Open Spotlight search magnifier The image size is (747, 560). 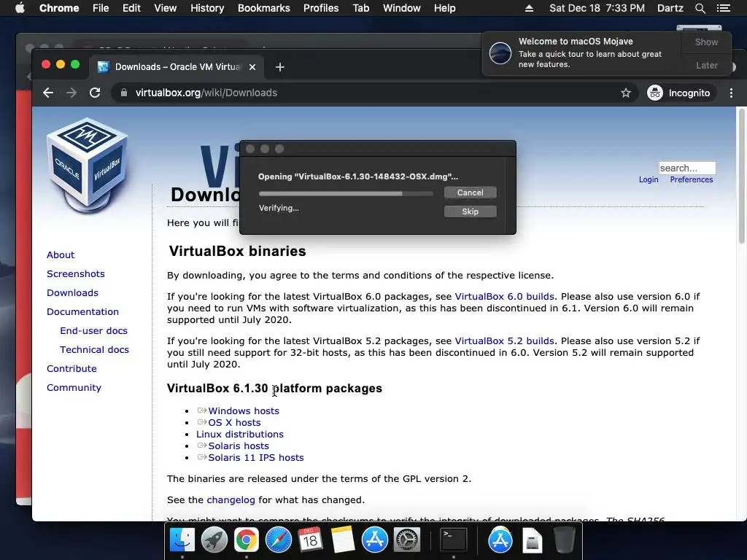[x=700, y=8]
